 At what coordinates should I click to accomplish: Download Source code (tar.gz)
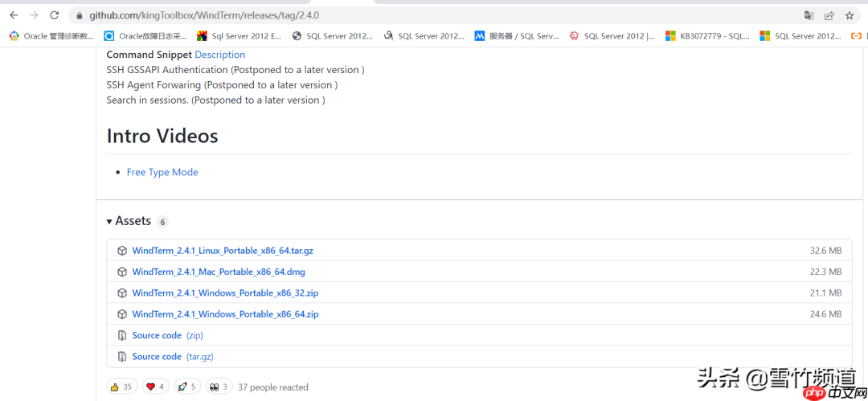pyautogui.click(x=173, y=357)
